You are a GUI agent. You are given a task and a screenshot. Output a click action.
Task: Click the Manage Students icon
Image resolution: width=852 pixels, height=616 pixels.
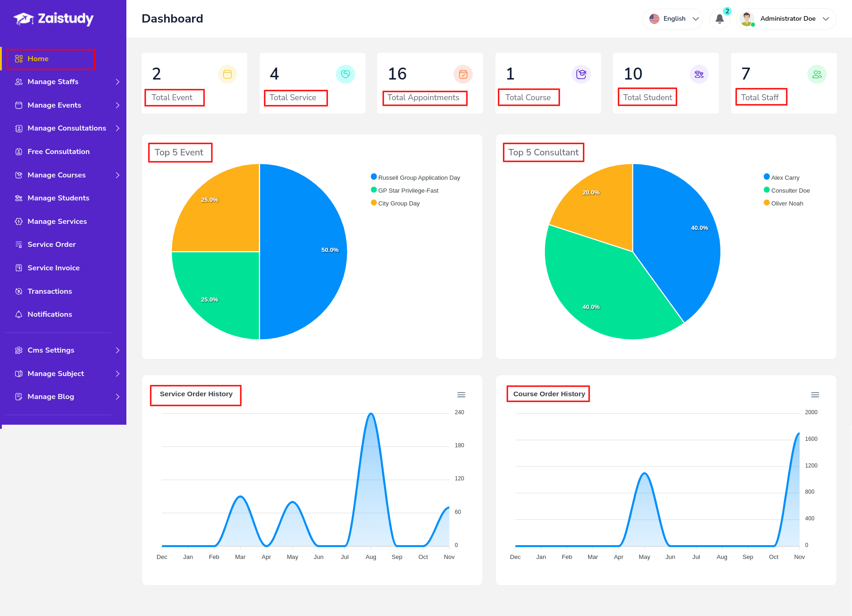[19, 198]
